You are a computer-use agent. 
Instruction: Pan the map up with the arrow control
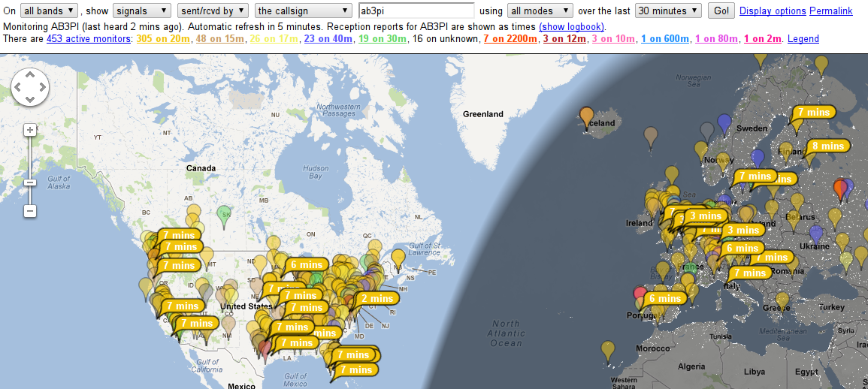pyautogui.click(x=30, y=74)
